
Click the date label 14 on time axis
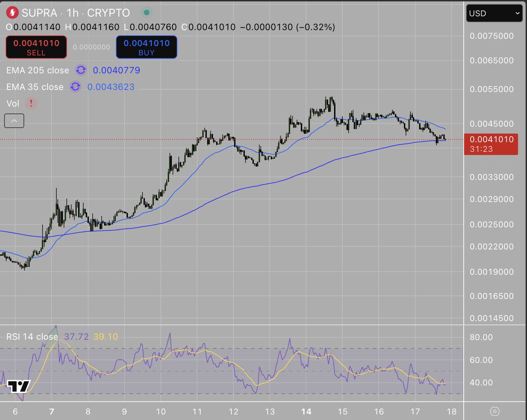[307, 412]
